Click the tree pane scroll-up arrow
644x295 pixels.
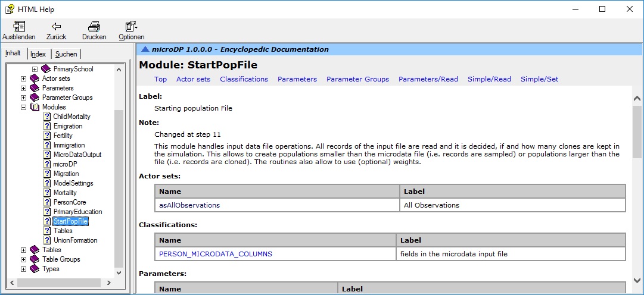(119, 70)
